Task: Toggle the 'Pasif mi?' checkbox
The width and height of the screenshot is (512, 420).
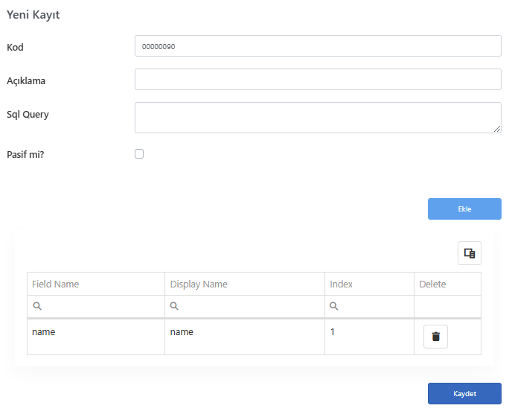Action: tap(139, 153)
